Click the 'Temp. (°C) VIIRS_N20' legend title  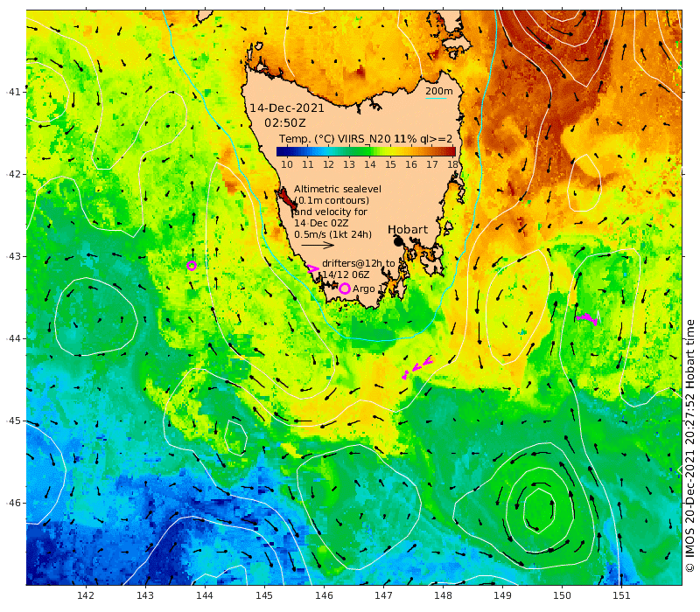point(335,139)
